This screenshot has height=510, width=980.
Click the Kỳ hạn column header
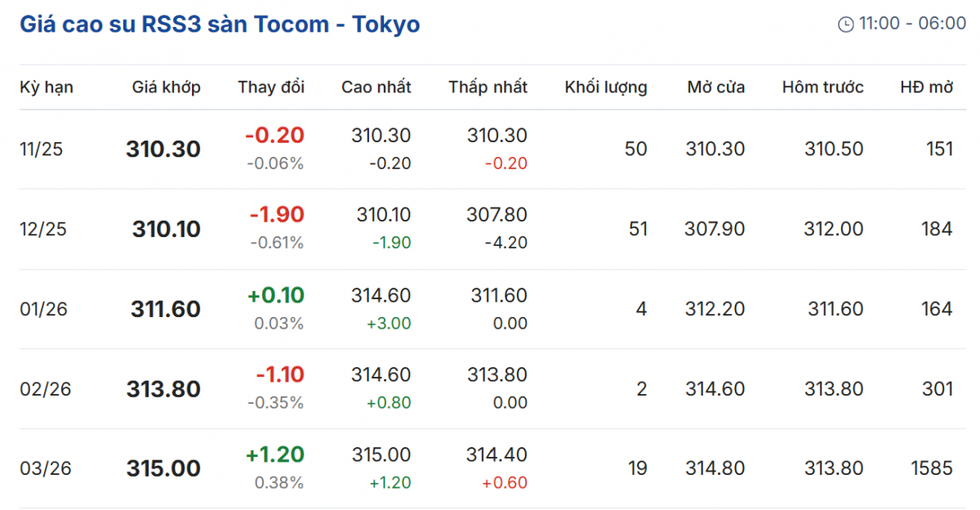tap(47, 87)
